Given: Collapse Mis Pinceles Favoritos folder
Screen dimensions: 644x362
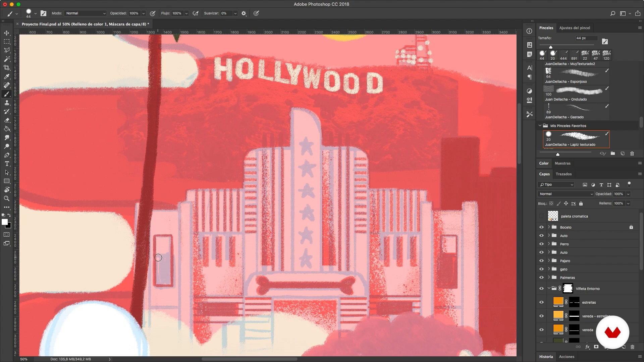Looking at the screenshot, I should [x=540, y=126].
